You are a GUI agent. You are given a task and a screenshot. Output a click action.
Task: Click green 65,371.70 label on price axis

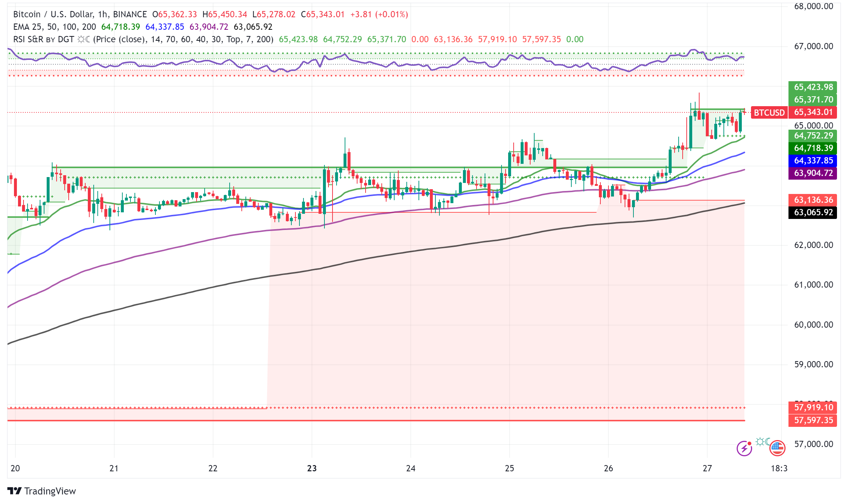click(x=813, y=100)
